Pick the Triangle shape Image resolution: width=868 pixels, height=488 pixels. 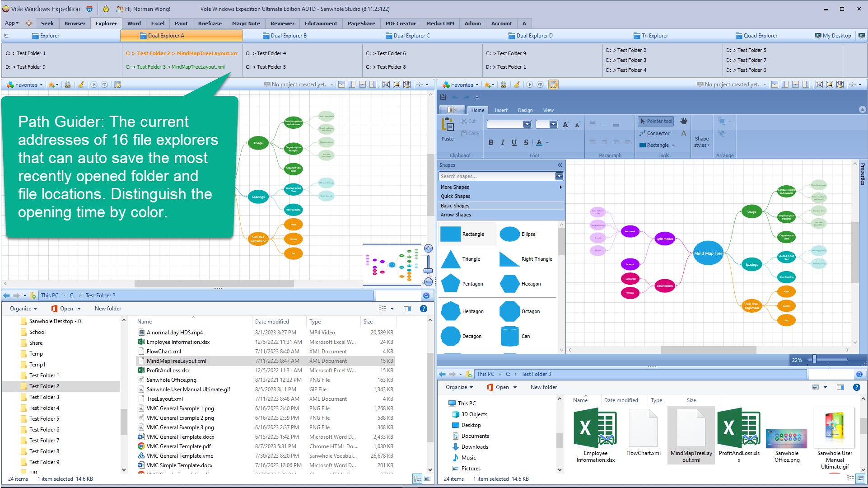coord(461,259)
